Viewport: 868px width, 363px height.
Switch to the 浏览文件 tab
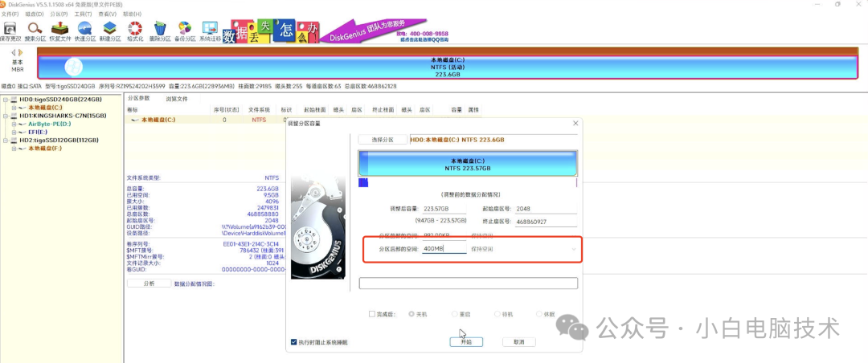[x=177, y=99]
